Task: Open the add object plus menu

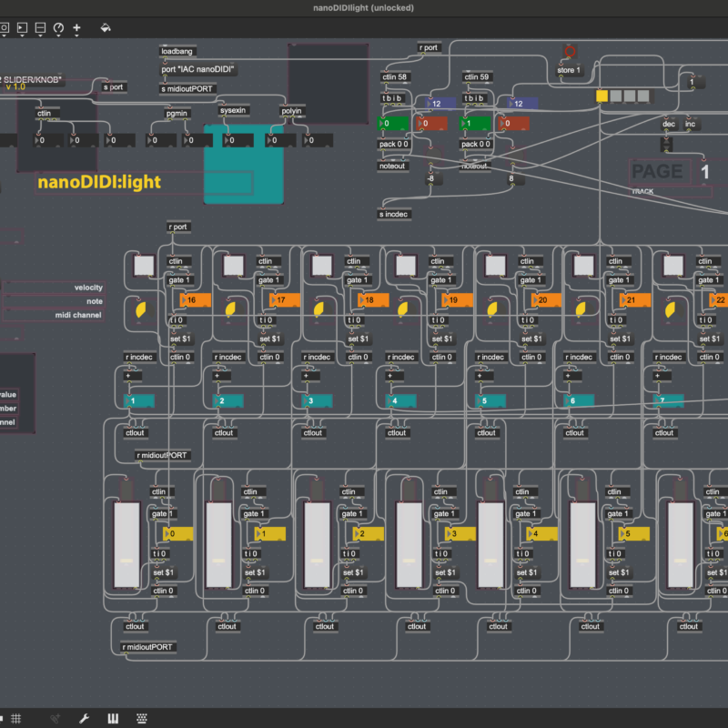Action: click(x=76, y=28)
